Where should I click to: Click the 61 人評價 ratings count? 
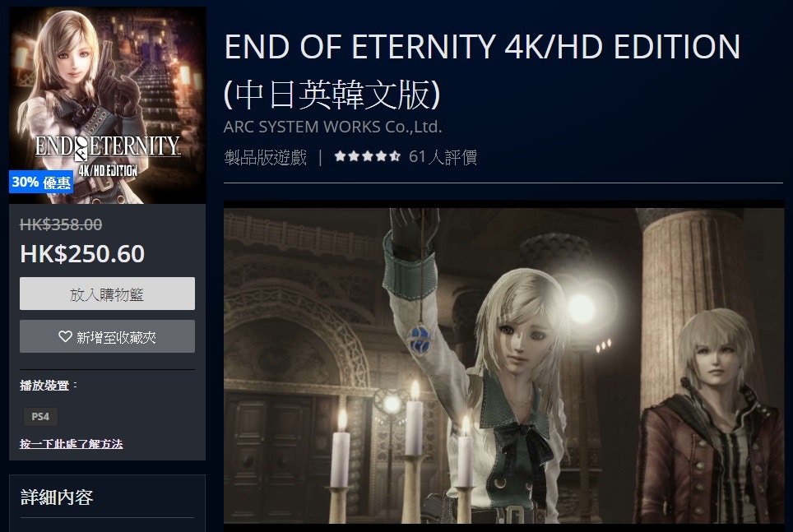[443, 157]
